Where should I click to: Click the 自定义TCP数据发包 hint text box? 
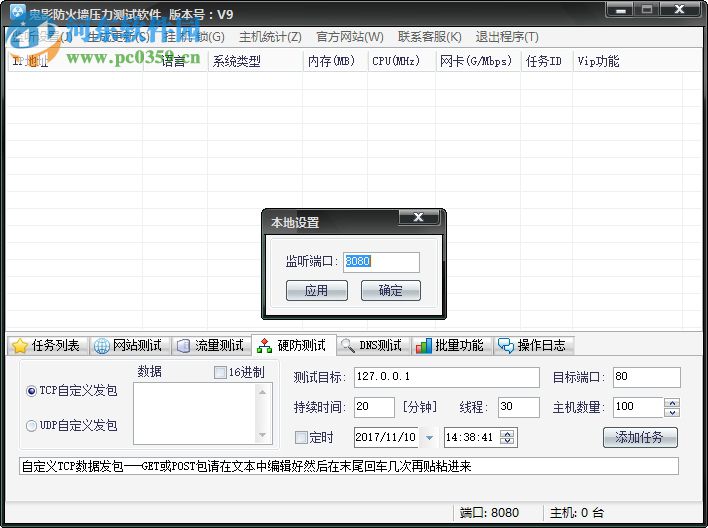(x=349, y=466)
